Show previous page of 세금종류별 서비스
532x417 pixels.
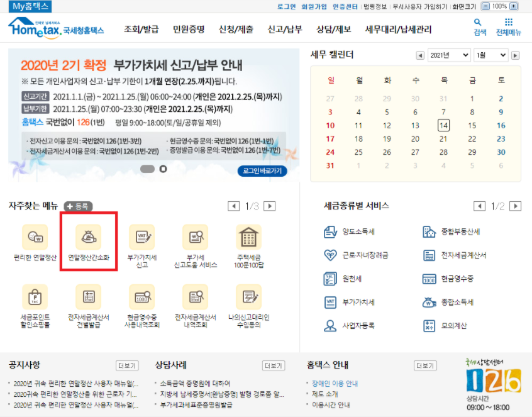479,206
